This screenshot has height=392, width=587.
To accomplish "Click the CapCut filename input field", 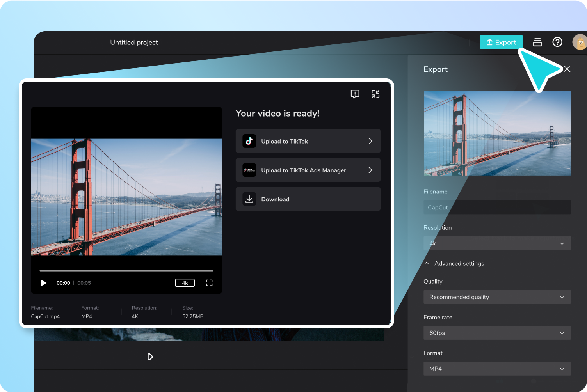I will [496, 207].
